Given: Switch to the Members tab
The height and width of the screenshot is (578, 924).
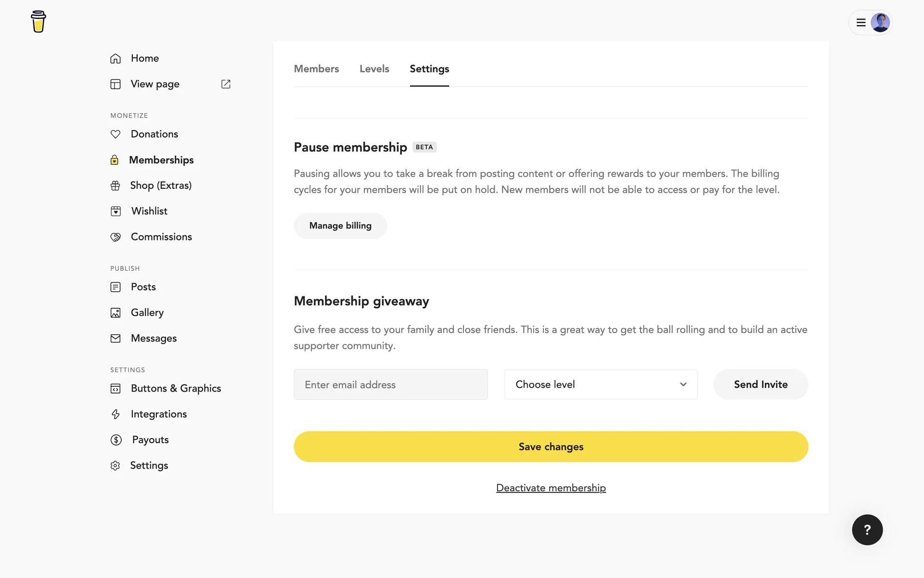Looking at the screenshot, I should pos(316,69).
